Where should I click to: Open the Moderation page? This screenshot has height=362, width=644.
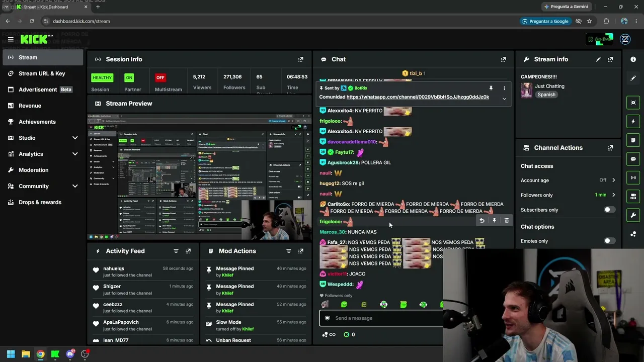[43, 170]
